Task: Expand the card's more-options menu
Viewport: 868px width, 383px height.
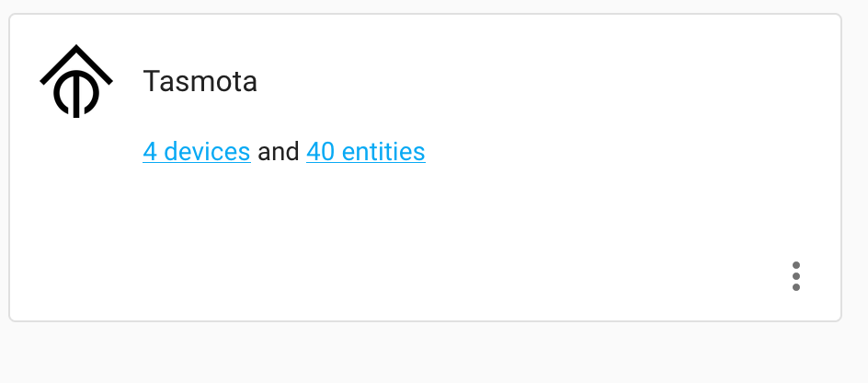Action: [796, 276]
